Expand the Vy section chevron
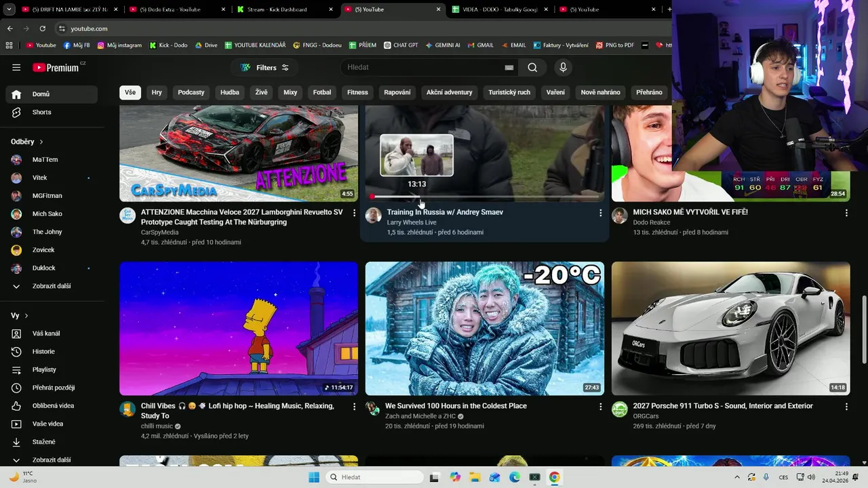 click(x=26, y=316)
